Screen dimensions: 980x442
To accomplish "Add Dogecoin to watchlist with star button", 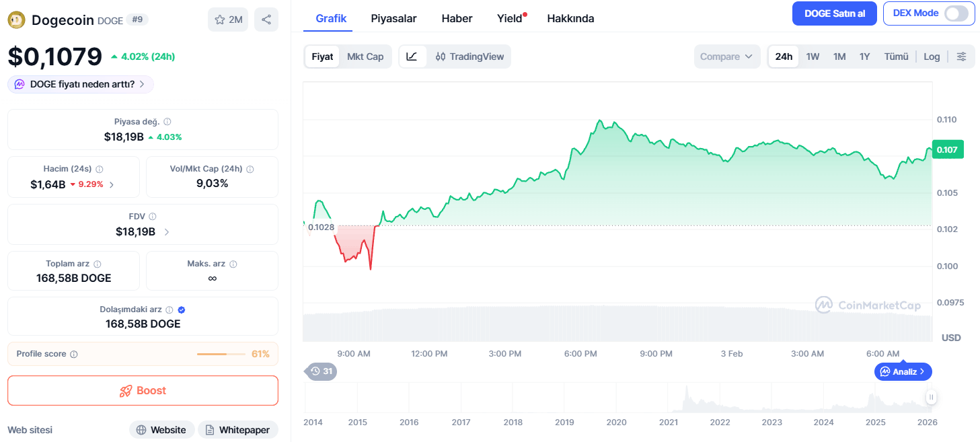I will click(x=228, y=20).
